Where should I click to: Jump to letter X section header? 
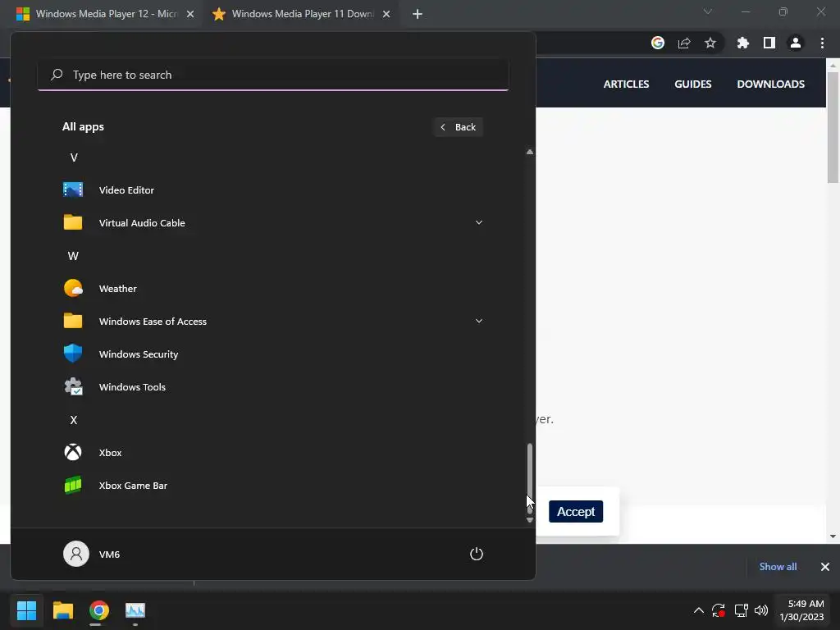[x=74, y=420]
